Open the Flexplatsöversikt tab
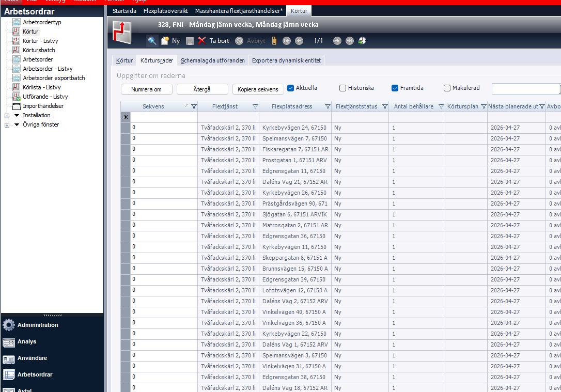 (x=165, y=11)
